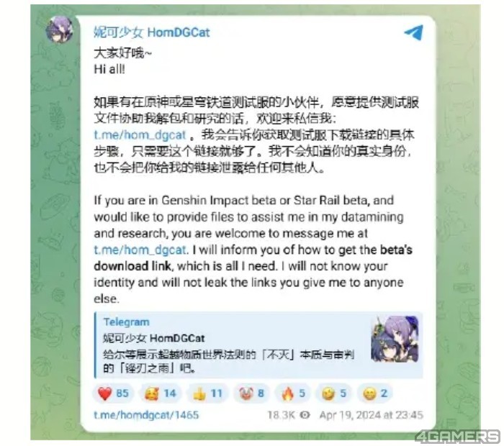Click the 4GAMERS watermark logo
504x446 pixels.
point(458,437)
